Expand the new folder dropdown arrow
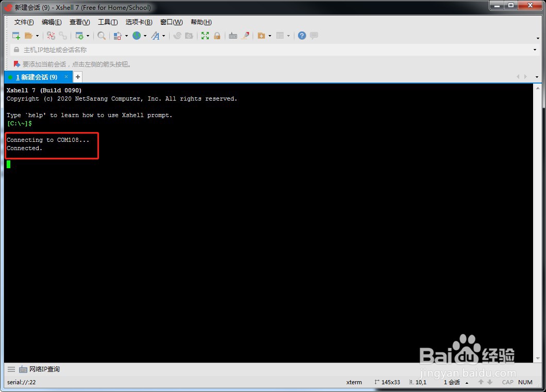Viewport: 546px width, 392px height. (270, 36)
